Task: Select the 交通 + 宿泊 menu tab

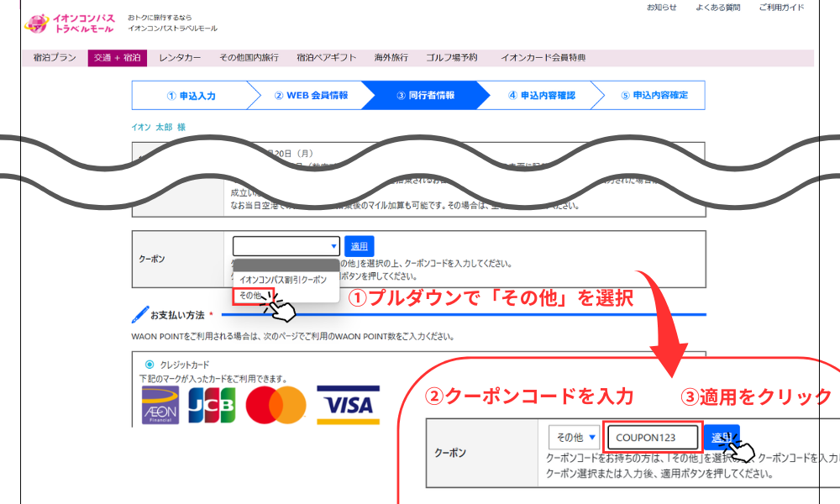Action: (118, 57)
